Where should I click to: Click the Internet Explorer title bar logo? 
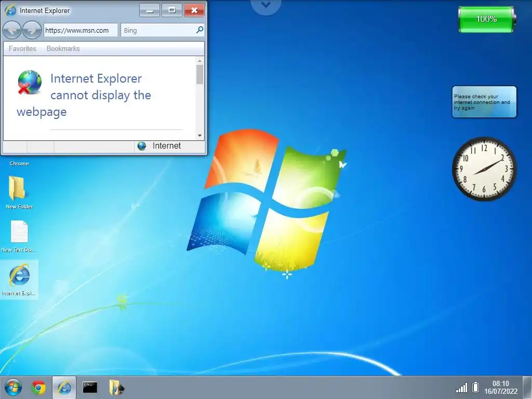tap(10, 10)
